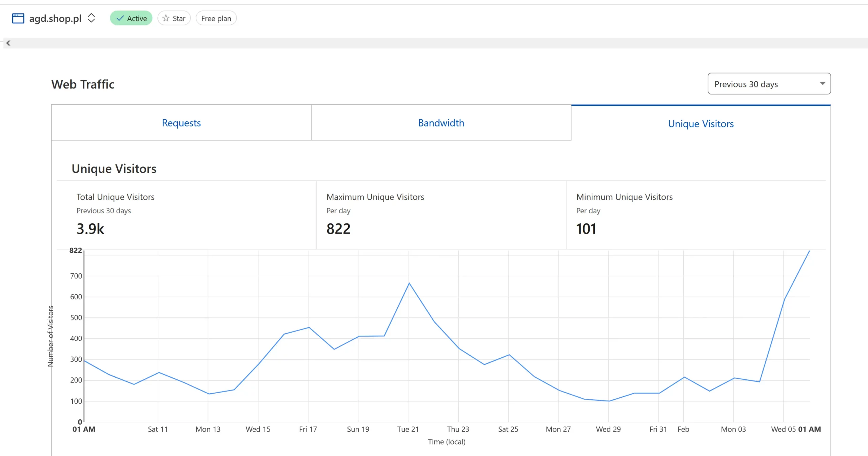Click the lowest chart point at Wed 29

point(609,401)
